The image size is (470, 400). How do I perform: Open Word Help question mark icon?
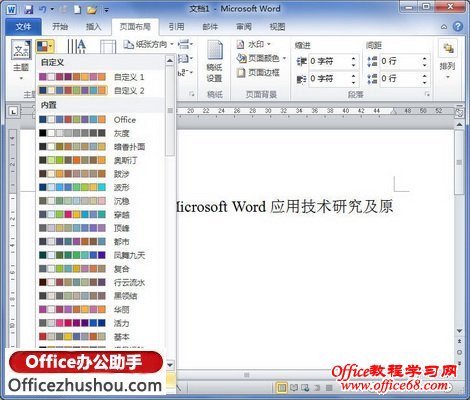point(458,27)
